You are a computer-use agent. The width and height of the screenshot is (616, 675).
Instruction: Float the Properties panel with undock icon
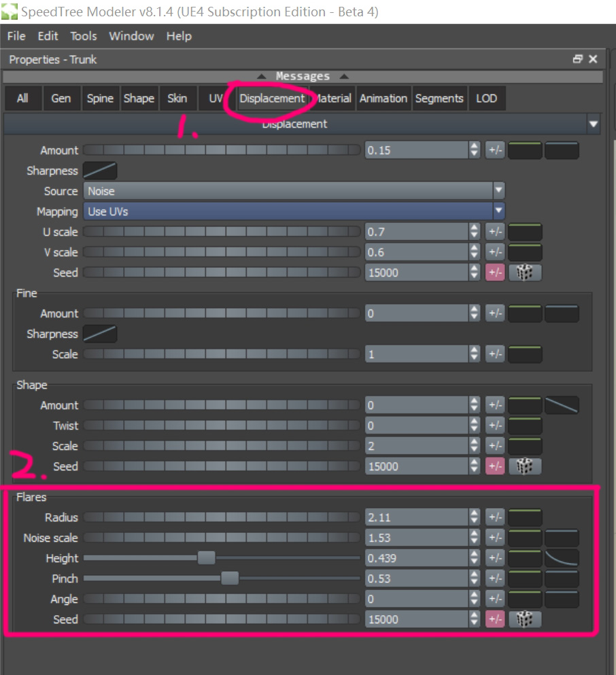point(578,59)
